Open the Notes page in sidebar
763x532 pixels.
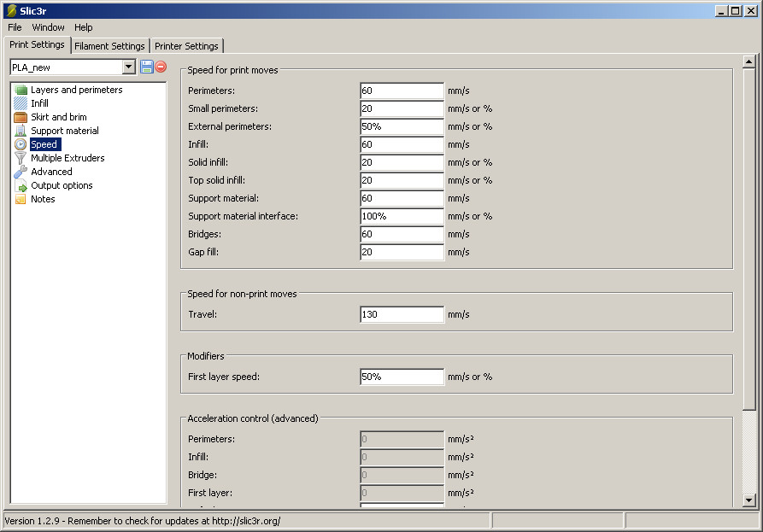tap(43, 199)
